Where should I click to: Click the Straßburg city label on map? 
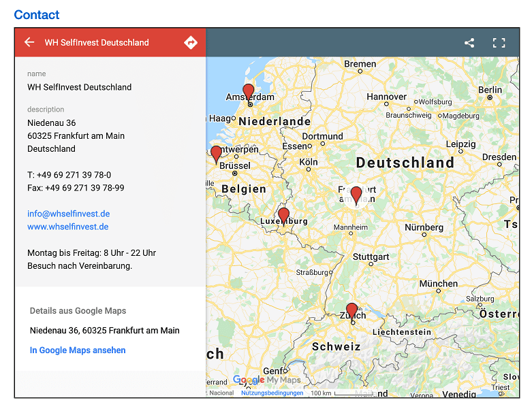pos(312,272)
